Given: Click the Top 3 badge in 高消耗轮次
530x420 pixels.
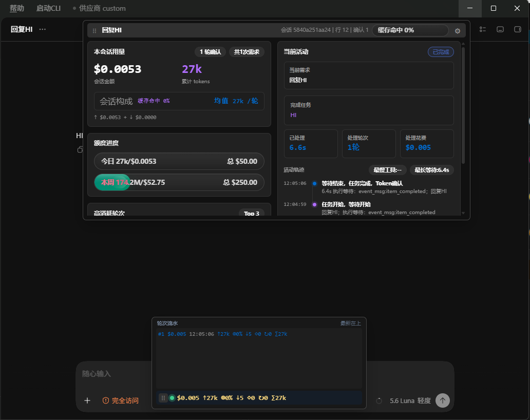Looking at the screenshot, I should 252,213.
